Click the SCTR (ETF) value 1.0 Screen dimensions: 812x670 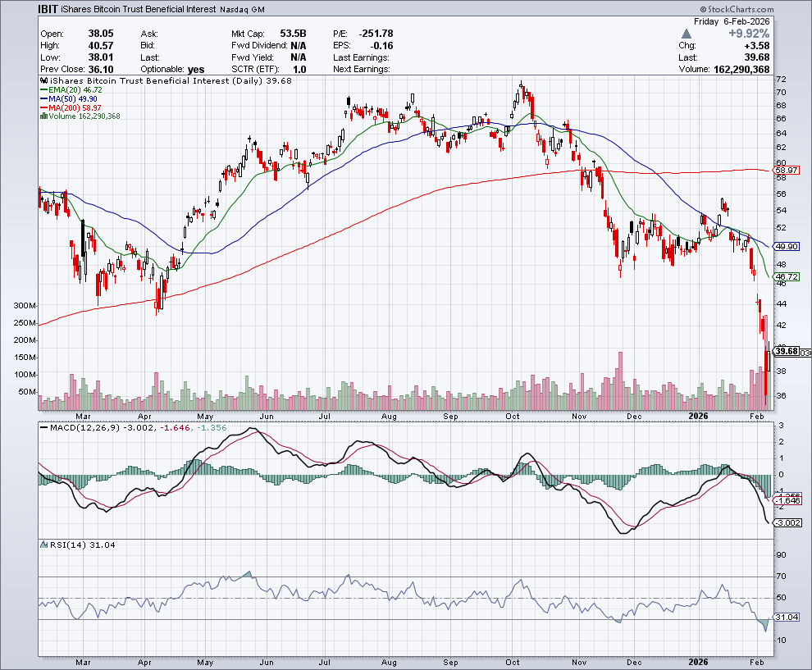[299, 70]
